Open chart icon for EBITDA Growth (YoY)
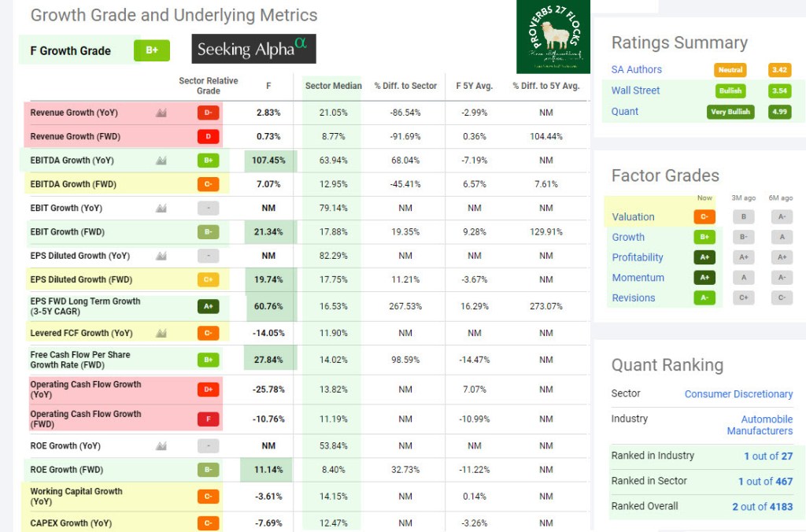 point(161,161)
